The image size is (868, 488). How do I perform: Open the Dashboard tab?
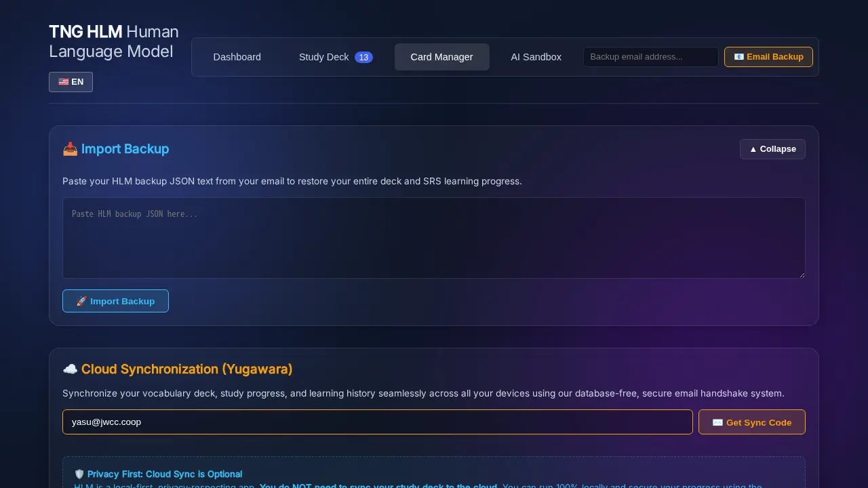(237, 57)
